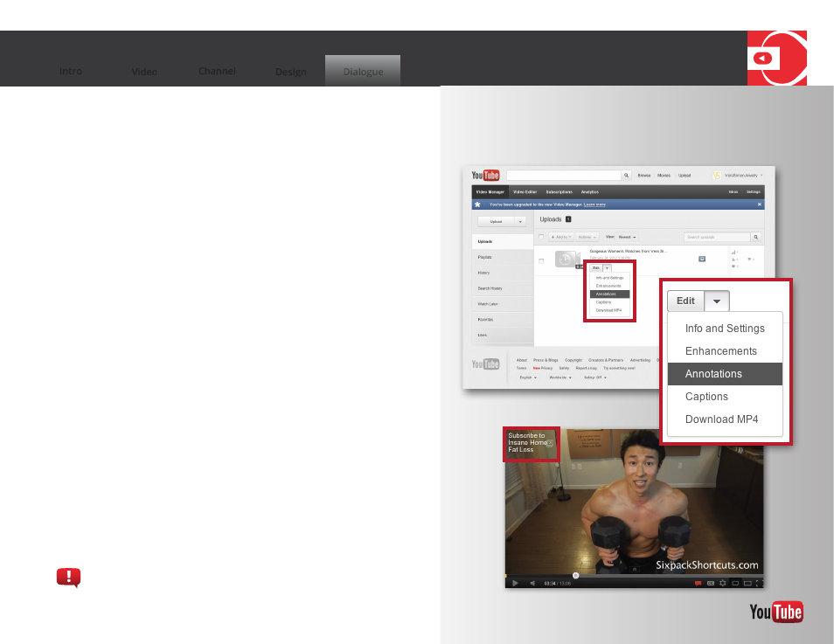Image resolution: width=834 pixels, height=644 pixels.
Task: Click the gray camera video thumbnail in Uploads
Action: 566,259
